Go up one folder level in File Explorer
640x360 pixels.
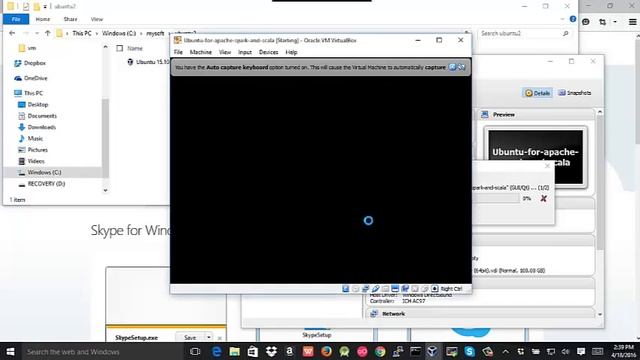tap(48, 33)
